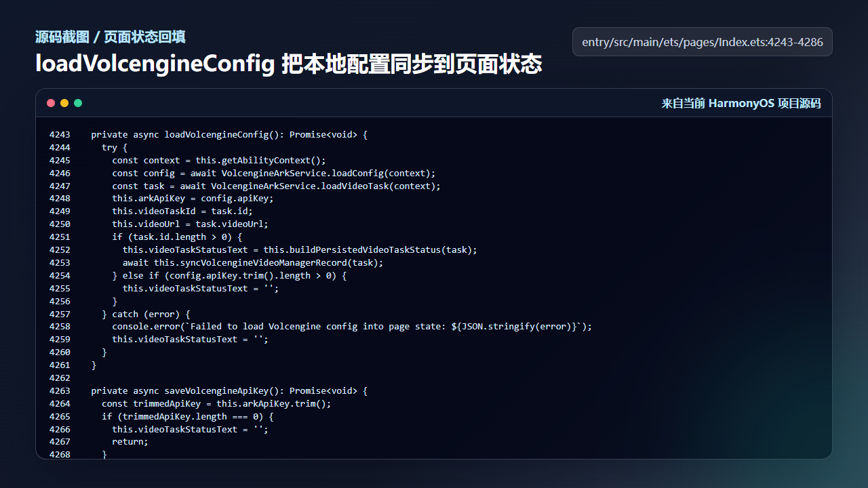The height and width of the screenshot is (488, 868).
Task: Click line number 4259
Action: click(60, 340)
